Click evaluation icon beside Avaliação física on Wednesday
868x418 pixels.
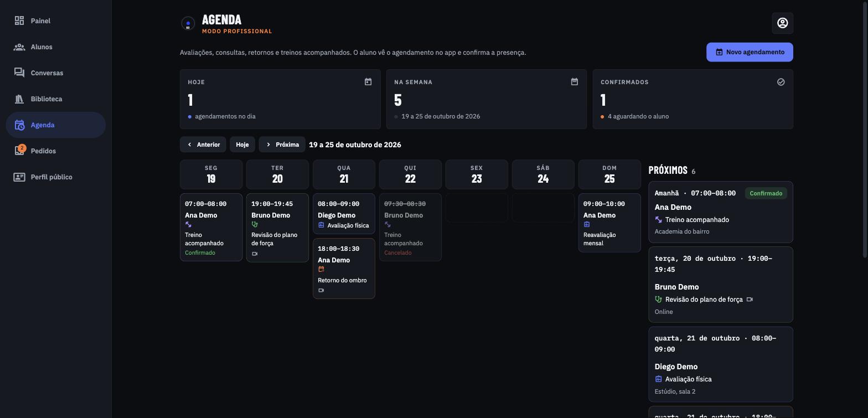tap(321, 225)
